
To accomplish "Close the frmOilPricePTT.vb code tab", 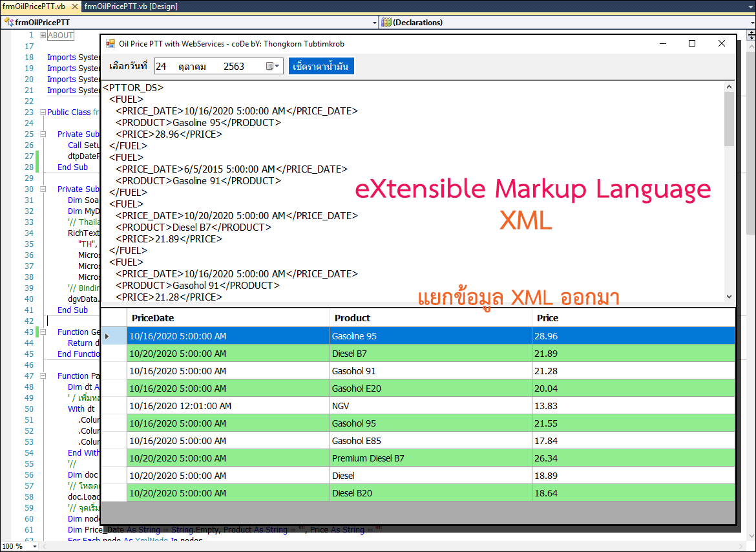I will pos(75,6).
